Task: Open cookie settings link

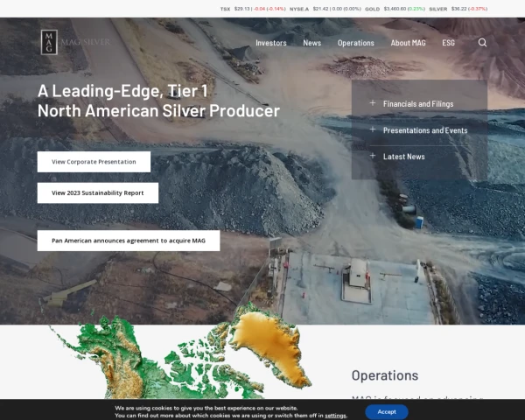Action: pos(335,416)
